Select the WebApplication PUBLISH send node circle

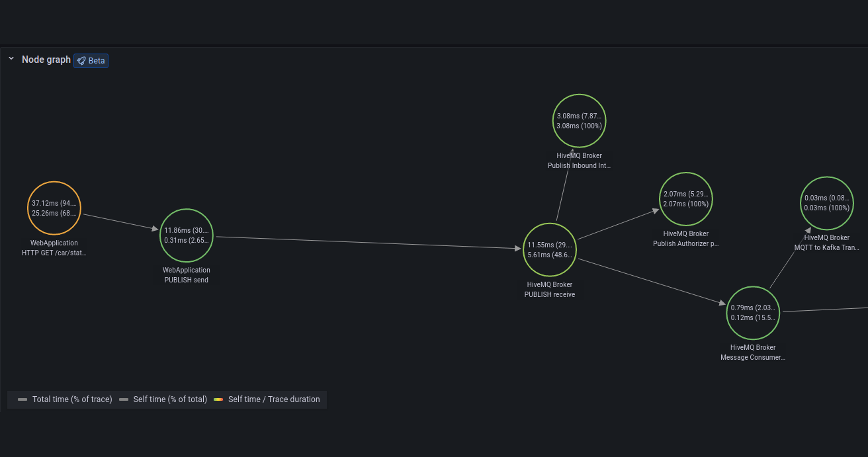(x=187, y=235)
